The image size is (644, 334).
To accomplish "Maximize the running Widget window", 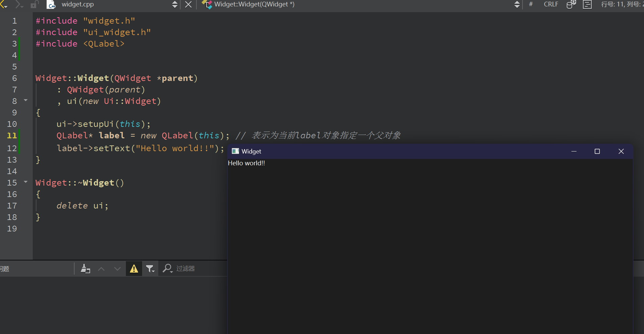I will coord(597,151).
